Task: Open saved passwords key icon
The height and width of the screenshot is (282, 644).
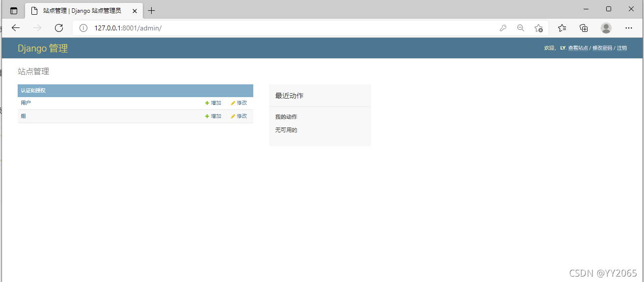Action: 503,28
